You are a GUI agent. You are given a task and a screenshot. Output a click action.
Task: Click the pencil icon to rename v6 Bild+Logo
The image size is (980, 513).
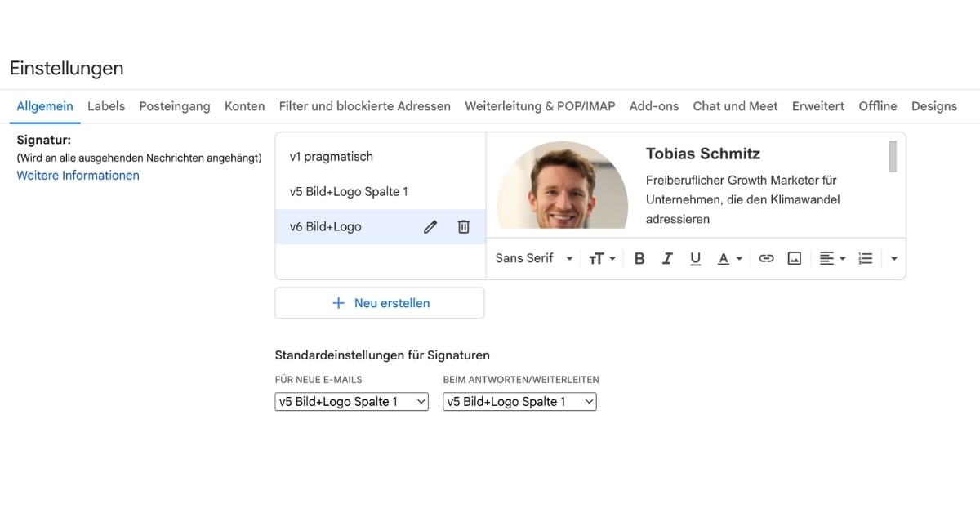pyautogui.click(x=430, y=227)
